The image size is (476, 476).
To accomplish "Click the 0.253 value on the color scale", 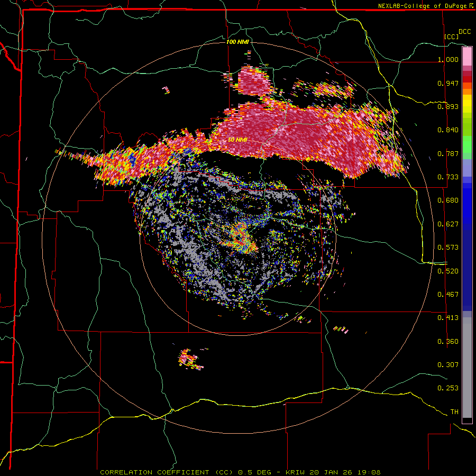I will pyautogui.click(x=448, y=388).
